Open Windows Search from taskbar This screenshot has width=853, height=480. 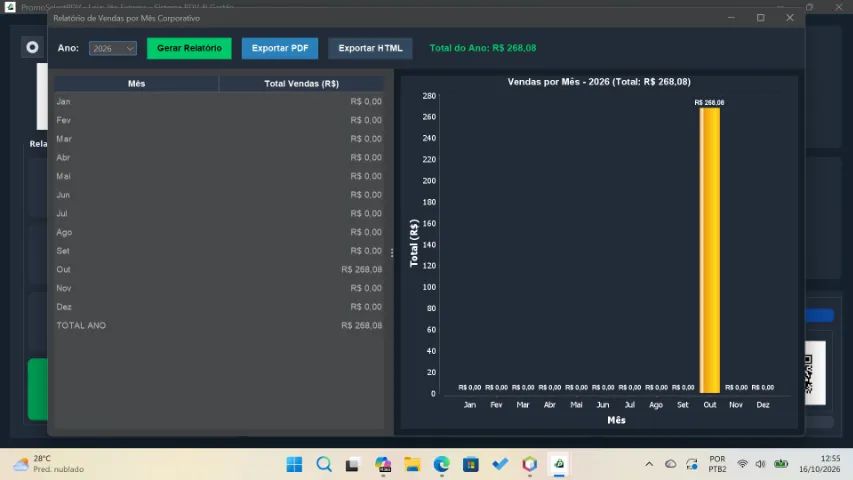pos(324,464)
